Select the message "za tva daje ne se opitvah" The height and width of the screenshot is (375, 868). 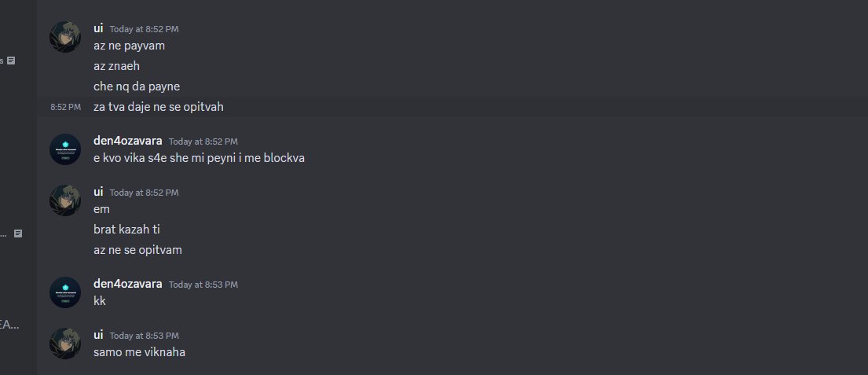coord(159,107)
